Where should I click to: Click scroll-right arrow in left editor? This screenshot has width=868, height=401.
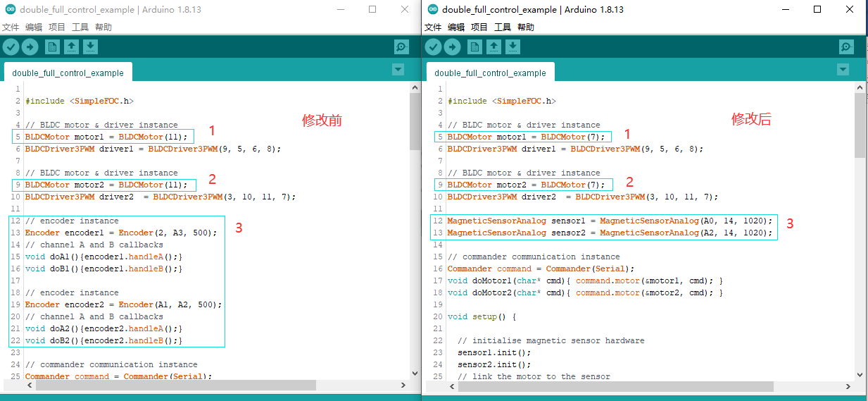404,385
